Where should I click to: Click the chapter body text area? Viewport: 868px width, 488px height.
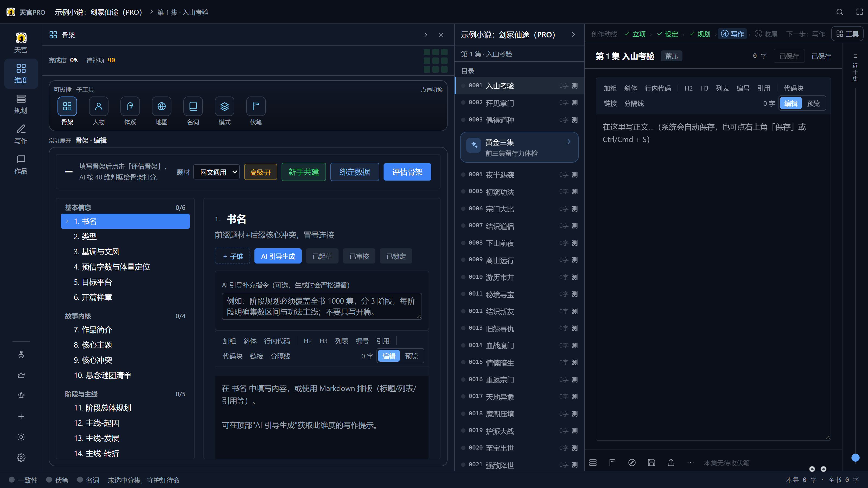click(x=713, y=277)
